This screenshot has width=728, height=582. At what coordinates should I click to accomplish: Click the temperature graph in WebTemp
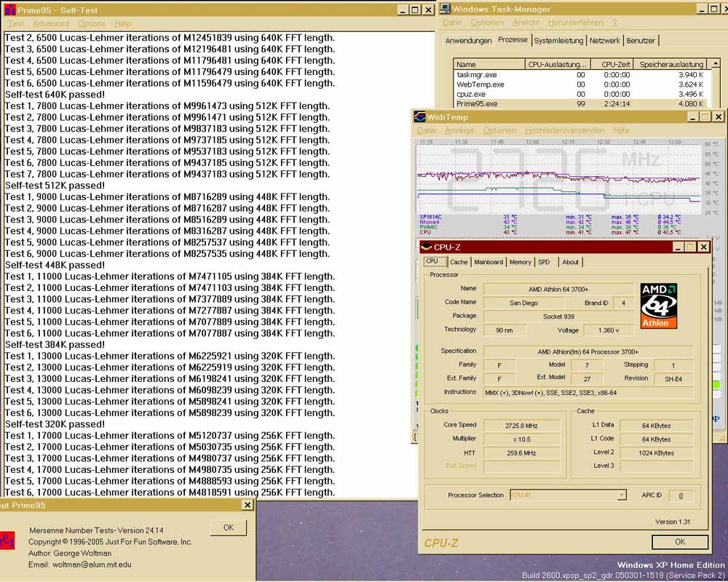pyautogui.click(x=558, y=179)
